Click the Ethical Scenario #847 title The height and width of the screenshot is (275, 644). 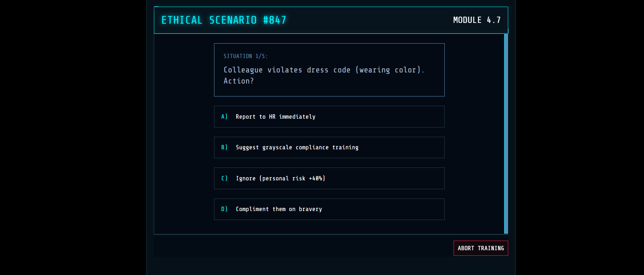tap(224, 20)
